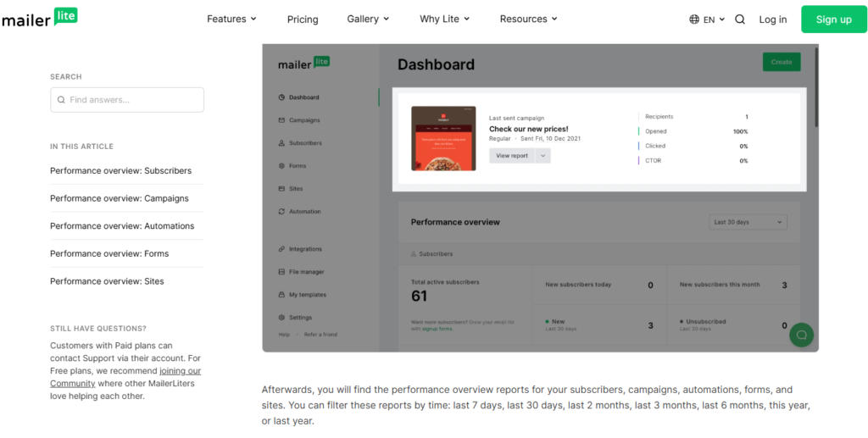This screenshot has height=438, width=868.
Task: Click the View report button
Action: tap(512, 156)
